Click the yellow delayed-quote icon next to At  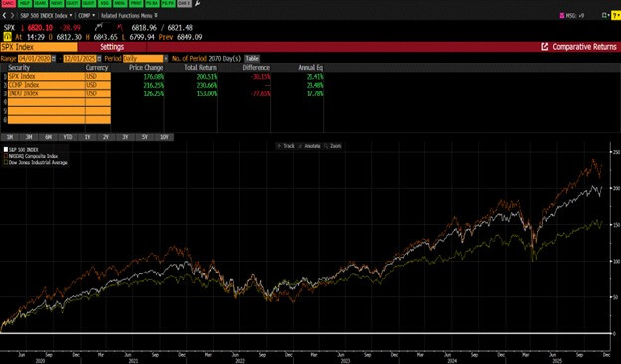(7, 37)
